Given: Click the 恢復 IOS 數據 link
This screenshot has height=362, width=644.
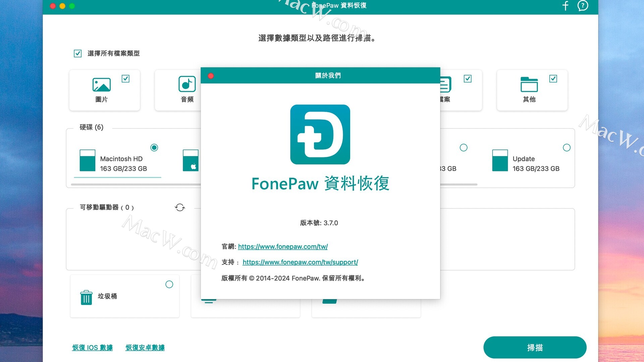Looking at the screenshot, I should tap(92, 348).
